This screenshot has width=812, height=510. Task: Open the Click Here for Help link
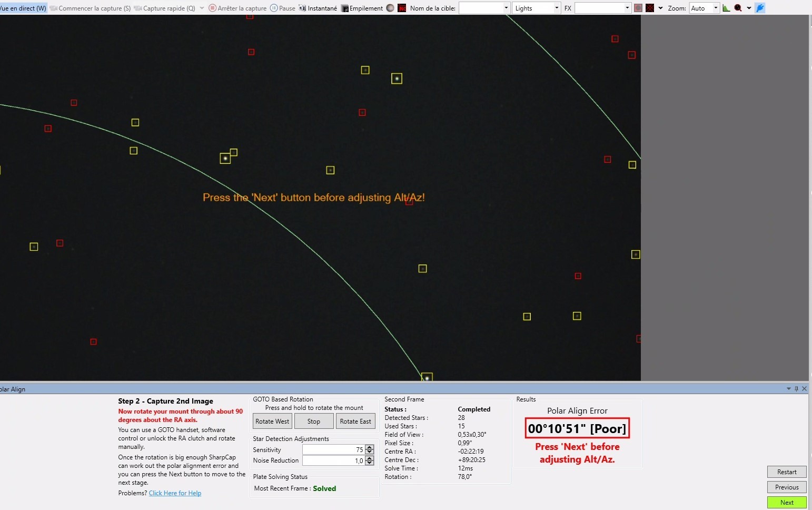pyautogui.click(x=175, y=493)
